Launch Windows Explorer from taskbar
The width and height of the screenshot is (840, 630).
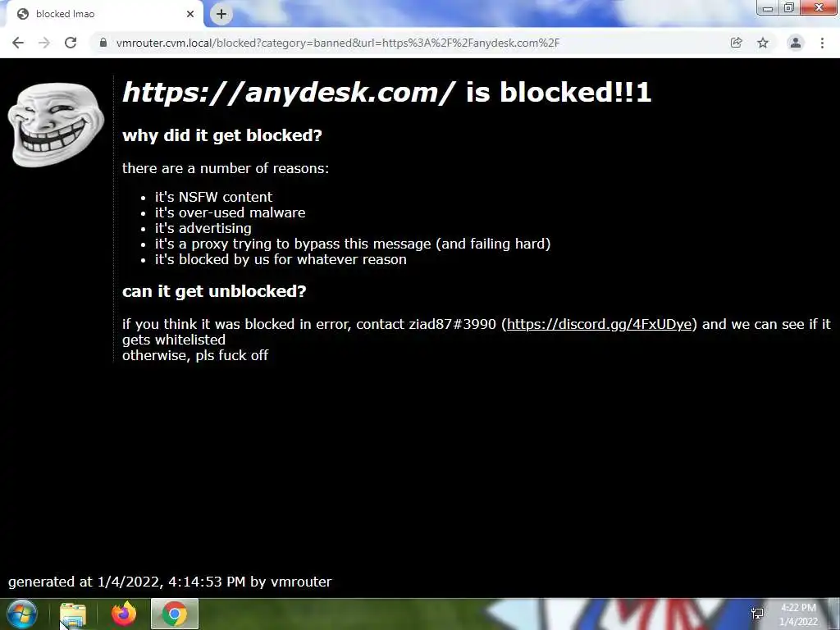pyautogui.click(x=73, y=614)
